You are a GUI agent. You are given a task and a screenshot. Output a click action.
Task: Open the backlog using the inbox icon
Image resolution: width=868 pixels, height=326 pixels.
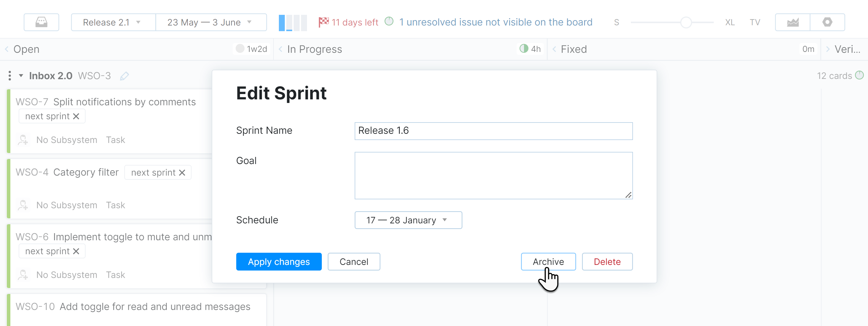[x=41, y=22]
